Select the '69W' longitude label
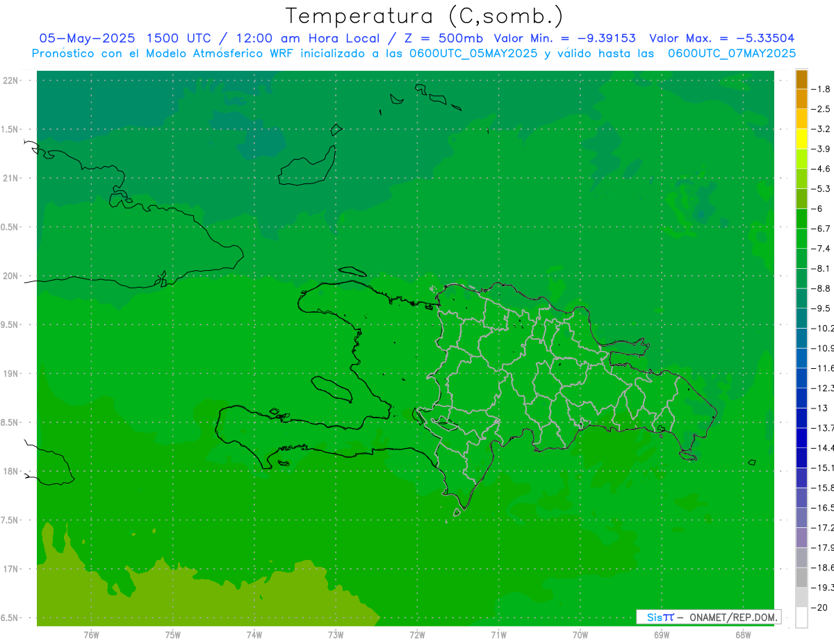Image resolution: width=834 pixels, height=644 pixels. click(x=661, y=634)
